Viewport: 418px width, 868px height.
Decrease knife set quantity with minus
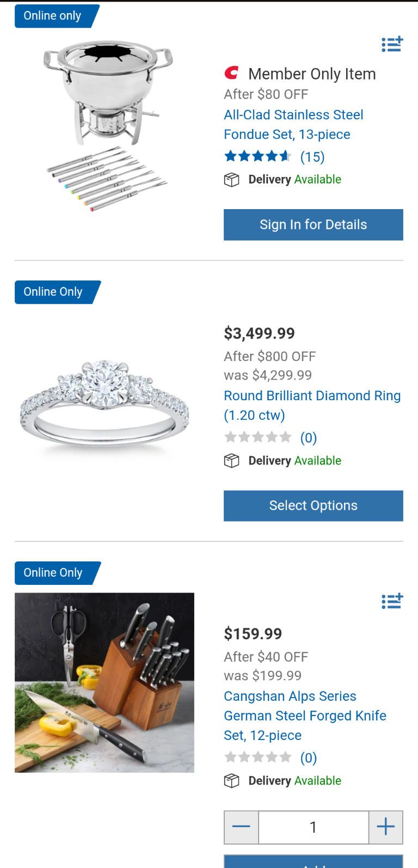click(241, 827)
